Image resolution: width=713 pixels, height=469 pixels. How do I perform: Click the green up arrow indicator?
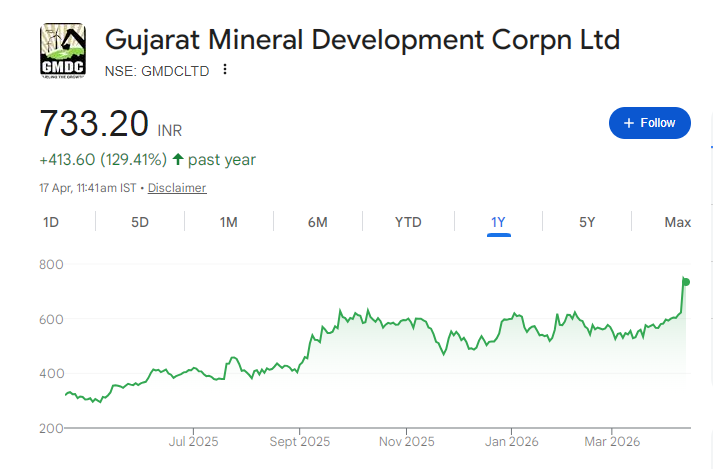[x=178, y=159]
